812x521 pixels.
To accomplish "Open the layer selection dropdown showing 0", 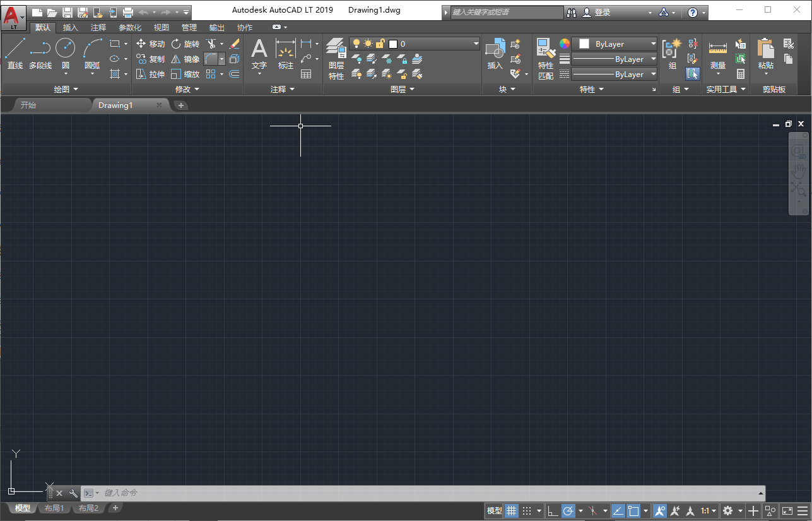I will [476, 44].
